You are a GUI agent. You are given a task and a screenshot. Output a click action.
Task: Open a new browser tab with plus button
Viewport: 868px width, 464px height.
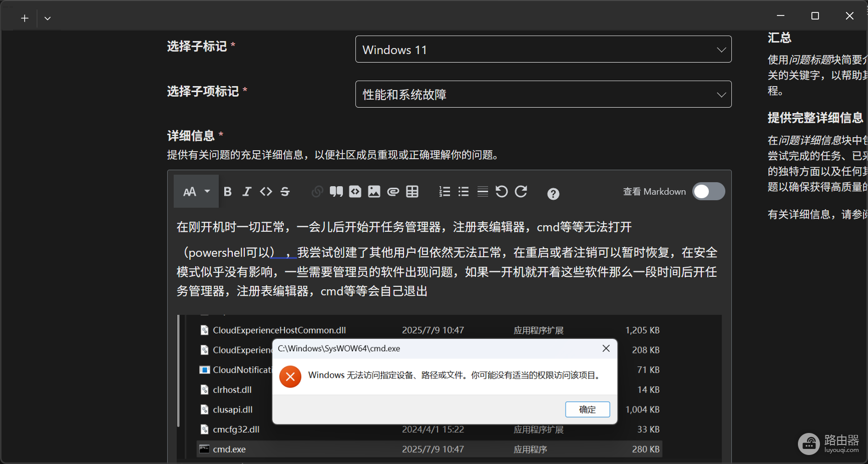pos(25,18)
